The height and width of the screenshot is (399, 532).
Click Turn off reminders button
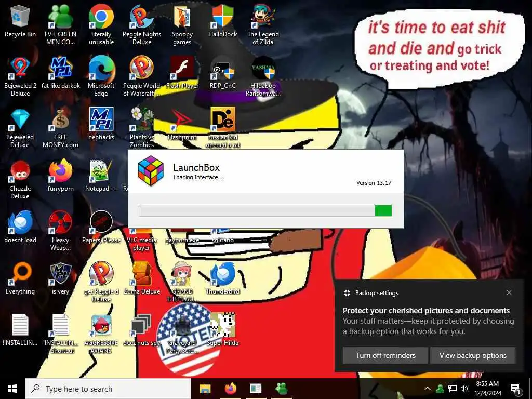(385, 355)
